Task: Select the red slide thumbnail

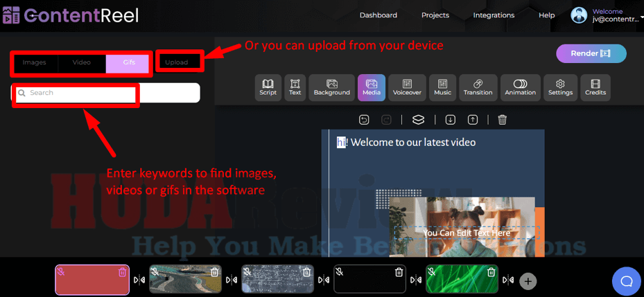Action: pos(92,280)
